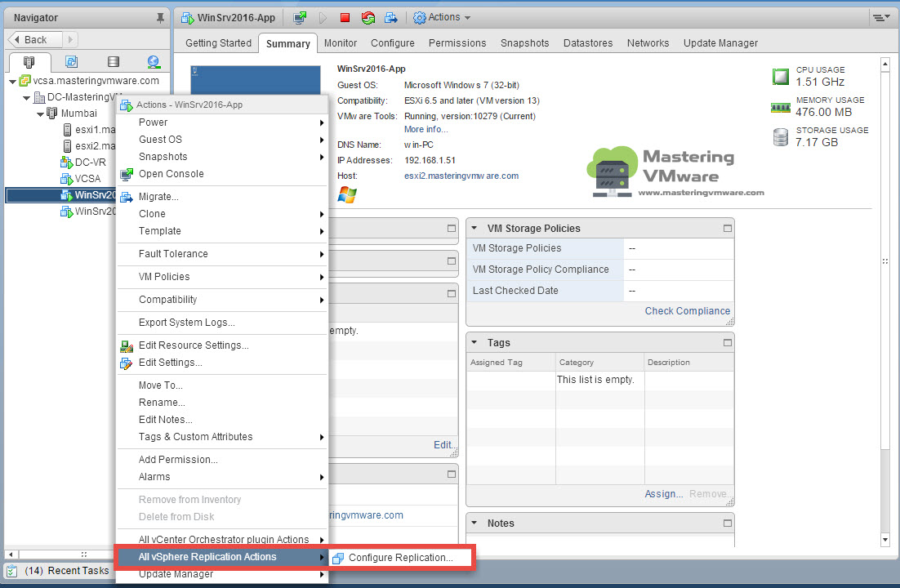Open the Power submenu
900x588 pixels.
(x=222, y=122)
